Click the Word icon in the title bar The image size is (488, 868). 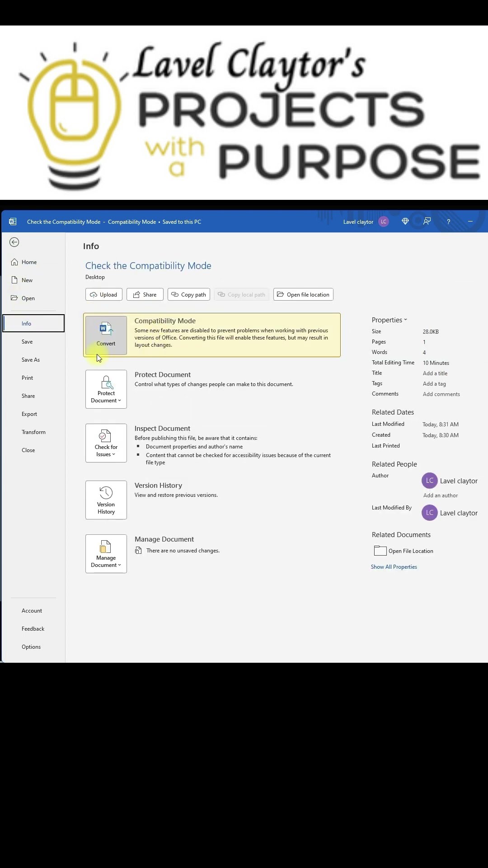(13, 222)
